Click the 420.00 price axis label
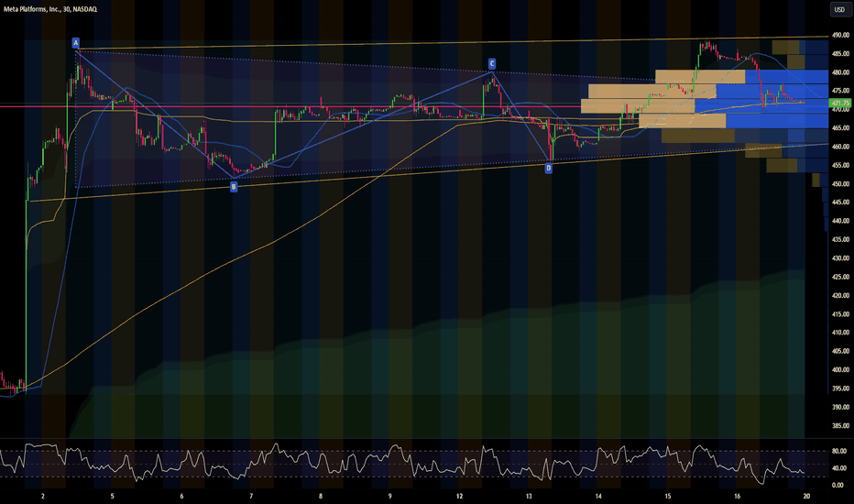Screen dimensions: 854x504 [x=840, y=296]
